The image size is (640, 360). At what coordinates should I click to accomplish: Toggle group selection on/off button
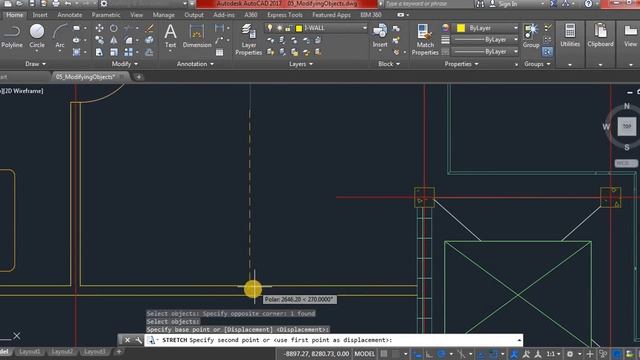pos(547,52)
